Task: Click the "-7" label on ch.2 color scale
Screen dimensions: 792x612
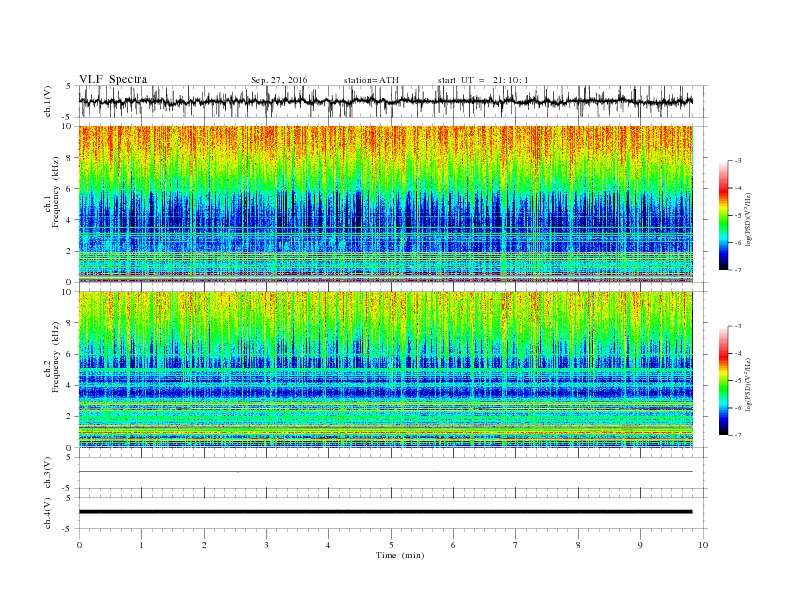Action: (738, 435)
